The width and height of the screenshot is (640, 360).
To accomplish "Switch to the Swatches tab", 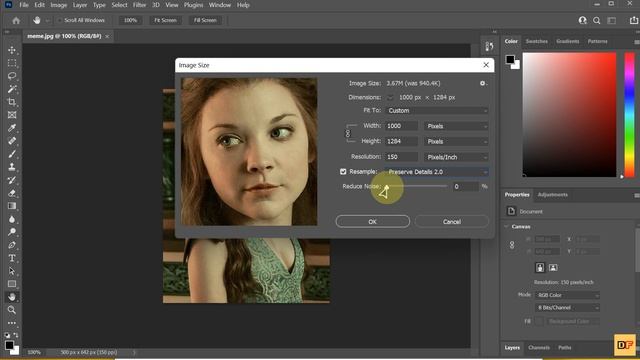I will point(536,41).
